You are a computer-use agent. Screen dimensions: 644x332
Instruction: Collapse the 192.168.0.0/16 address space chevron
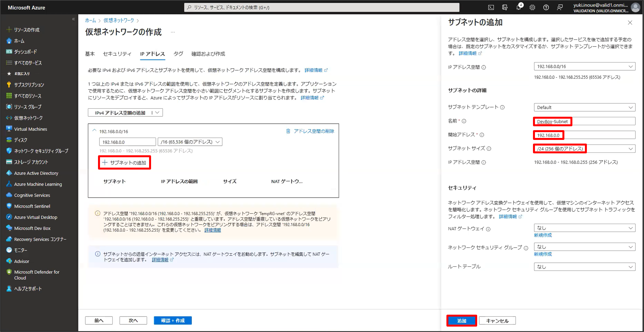(94, 130)
